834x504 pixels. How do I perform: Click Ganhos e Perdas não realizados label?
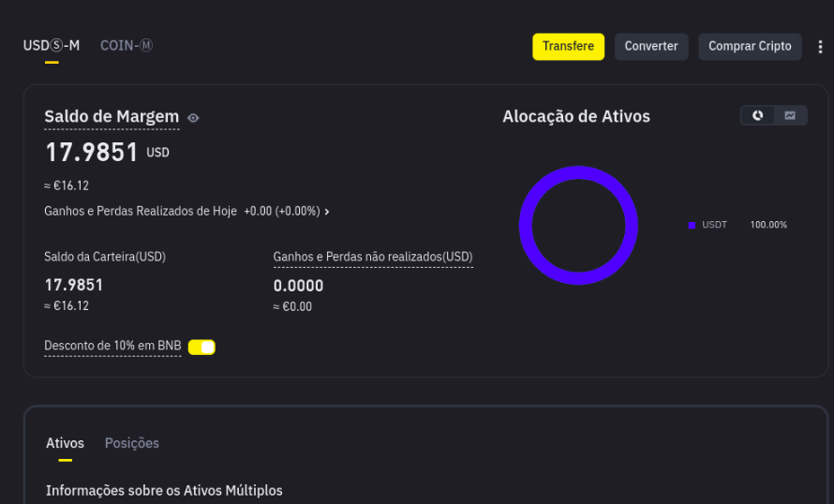click(373, 257)
